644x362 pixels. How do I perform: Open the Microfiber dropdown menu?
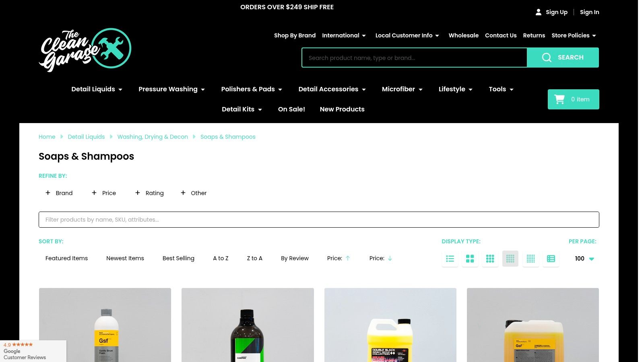(402, 89)
